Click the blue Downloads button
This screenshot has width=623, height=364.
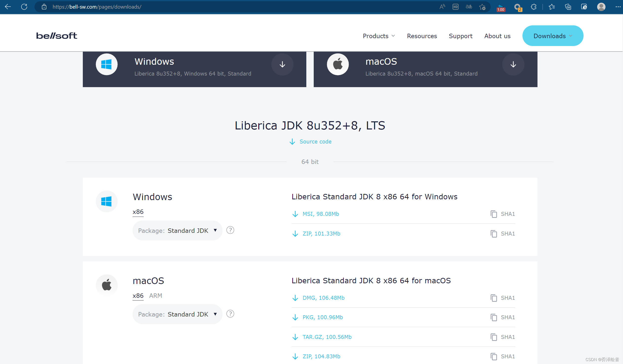tap(553, 36)
